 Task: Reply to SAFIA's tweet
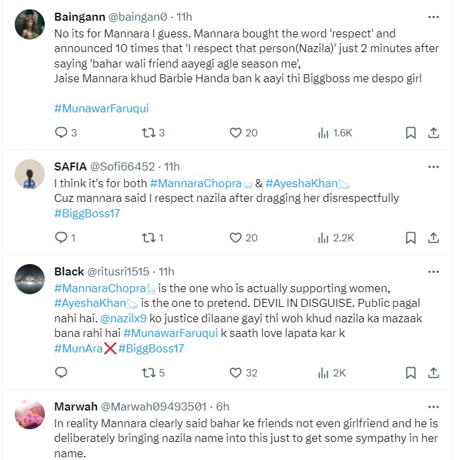[60, 237]
